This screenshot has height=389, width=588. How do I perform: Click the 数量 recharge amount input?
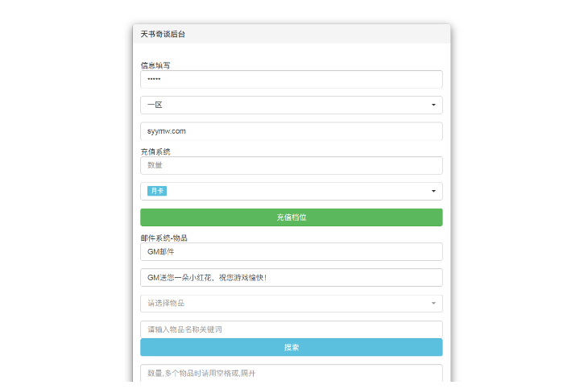click(x=291, y=165)
